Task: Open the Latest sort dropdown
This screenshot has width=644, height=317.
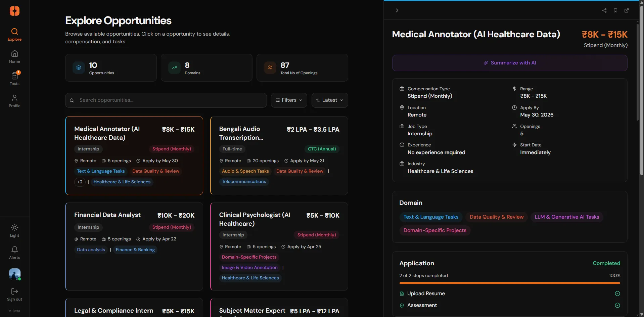Action: tap(330, 100)
